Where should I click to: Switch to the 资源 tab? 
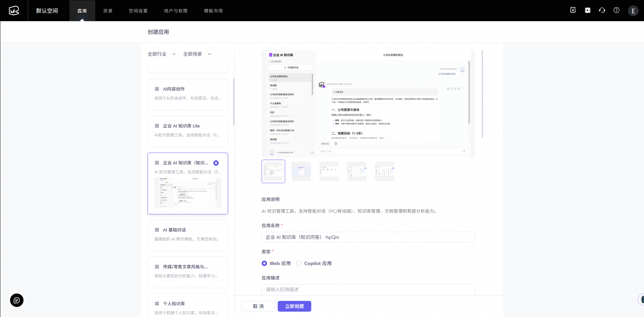click(x=108, y=11)
